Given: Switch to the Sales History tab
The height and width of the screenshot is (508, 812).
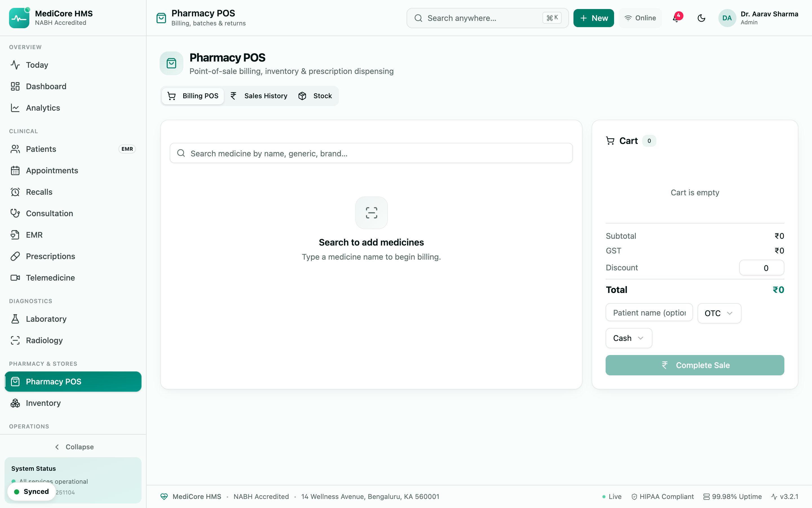Looking at the screenshot, I should (259, 96).
